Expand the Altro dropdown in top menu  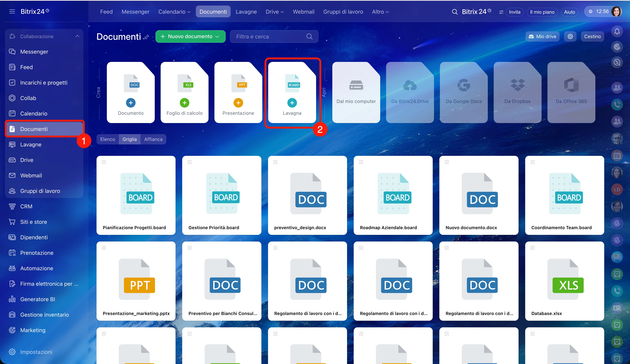pos(387,12)
